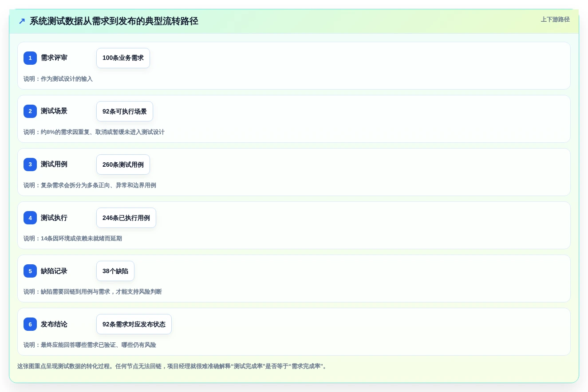
Task: Click the note 缺陷需要回链到用例与需求
Action: (93, 292)
